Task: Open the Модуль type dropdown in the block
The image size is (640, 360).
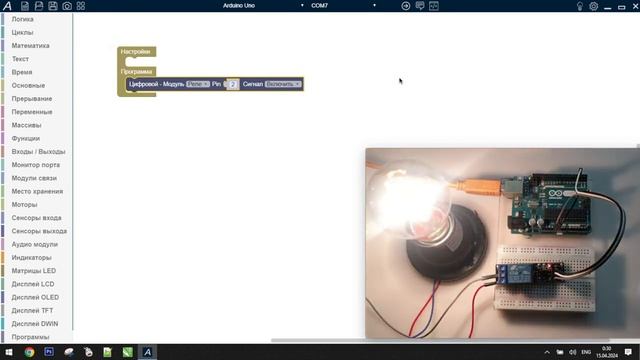Action: coord(198,84)
